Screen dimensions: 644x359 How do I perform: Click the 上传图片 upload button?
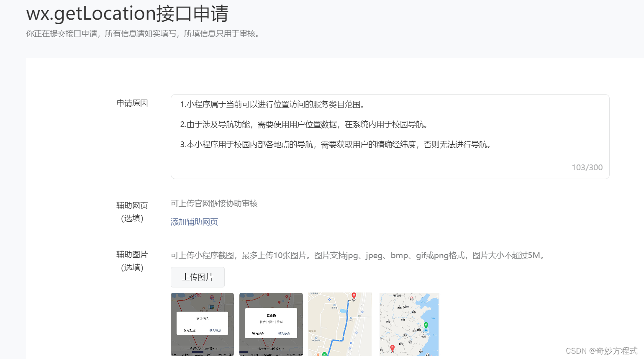[x=197, y=277]
